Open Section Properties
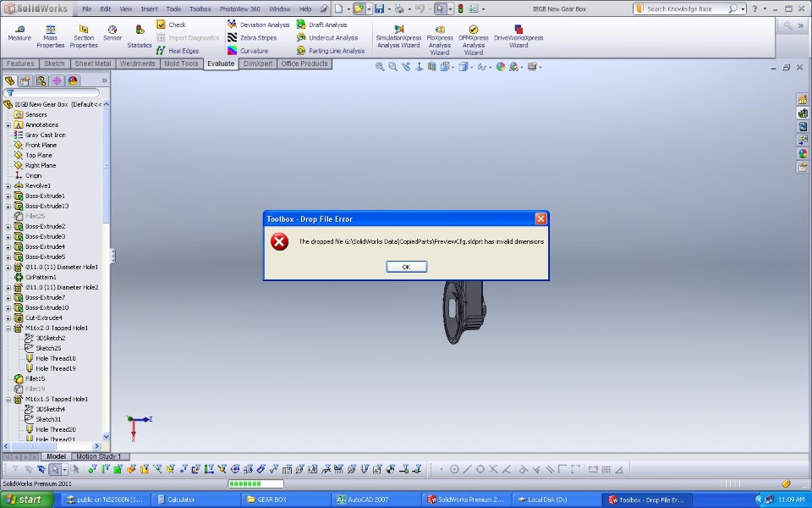 pos(84,36)
